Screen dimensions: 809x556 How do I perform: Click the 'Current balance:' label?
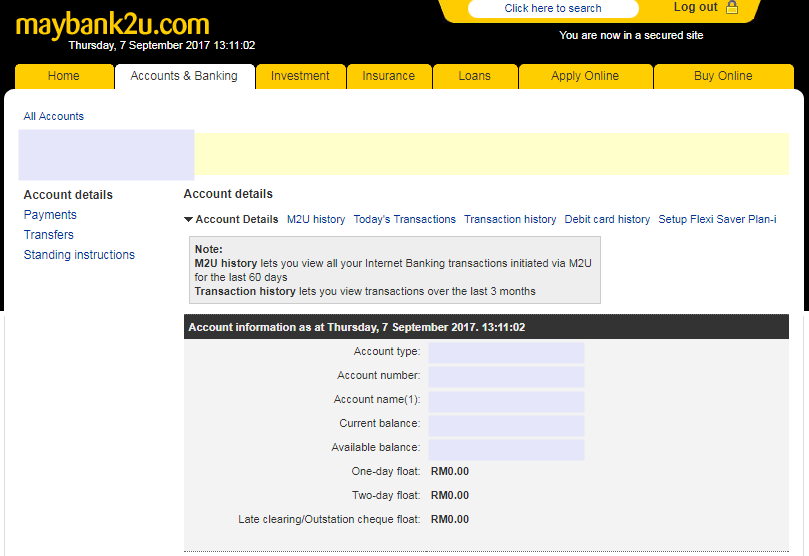[x=380, y=423]
